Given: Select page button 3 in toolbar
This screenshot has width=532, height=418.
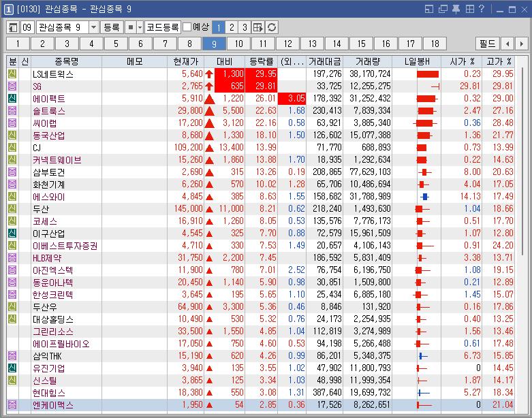Looking at the screenshot, I should 245,27.
